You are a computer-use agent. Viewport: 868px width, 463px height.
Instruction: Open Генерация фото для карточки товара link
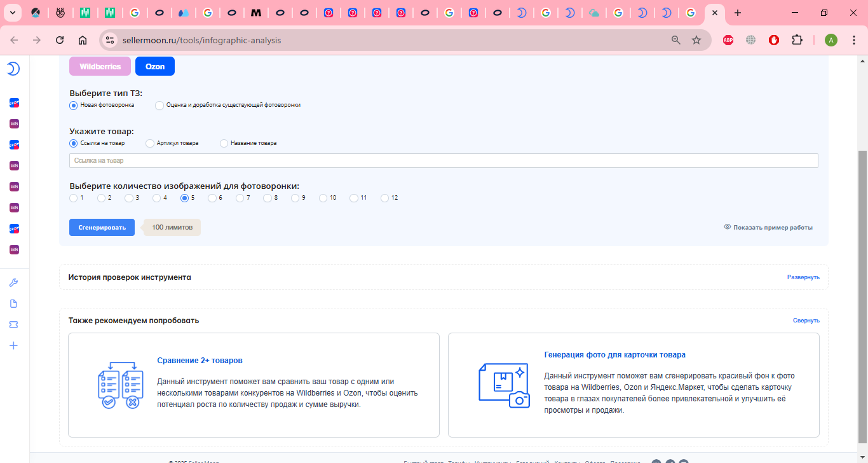(615, 355)
